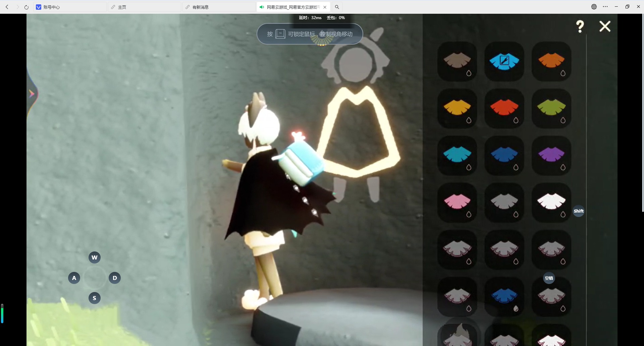
Task: Go back with the browser back arrow
Action: tap(7, 7)
